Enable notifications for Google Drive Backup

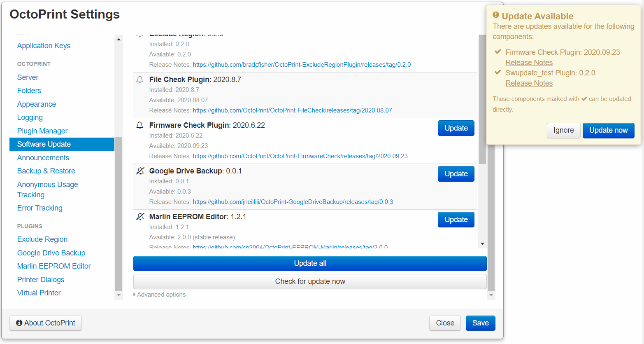click(x=140, y=171)
